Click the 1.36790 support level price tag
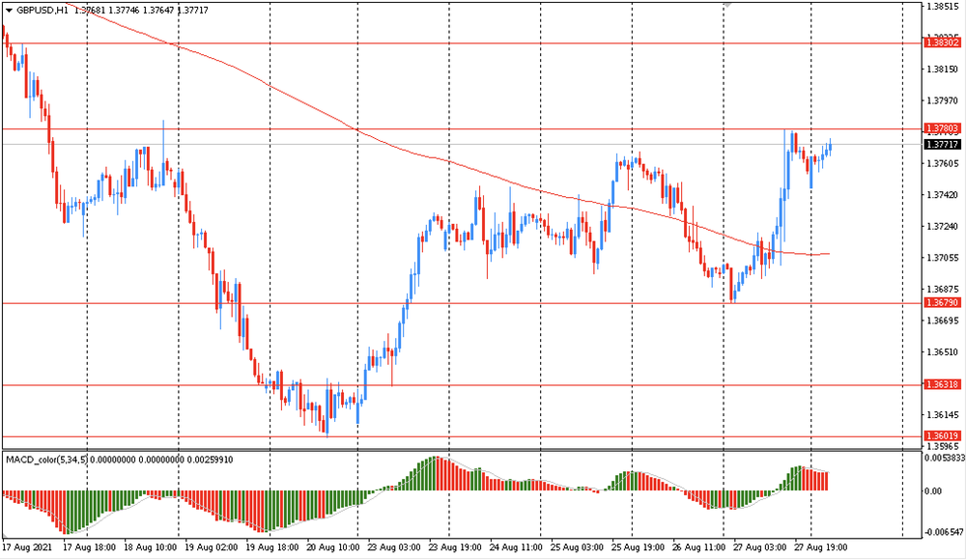The height and width of the screenshot is (560, 966). point(942,302)
